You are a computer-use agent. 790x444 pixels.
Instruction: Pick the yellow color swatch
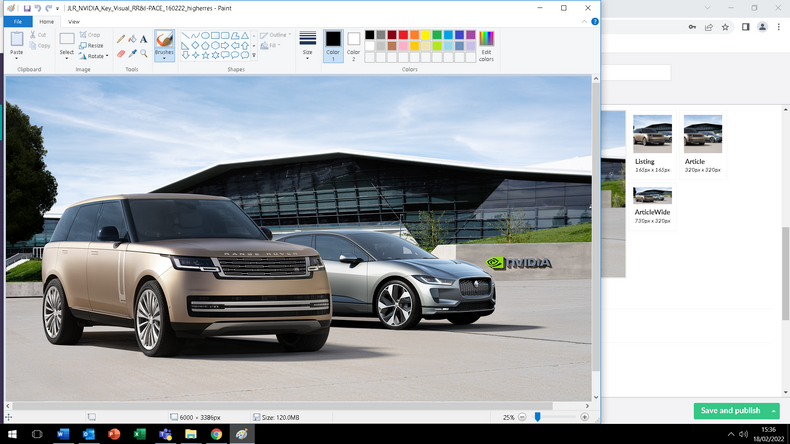[426, 35]
